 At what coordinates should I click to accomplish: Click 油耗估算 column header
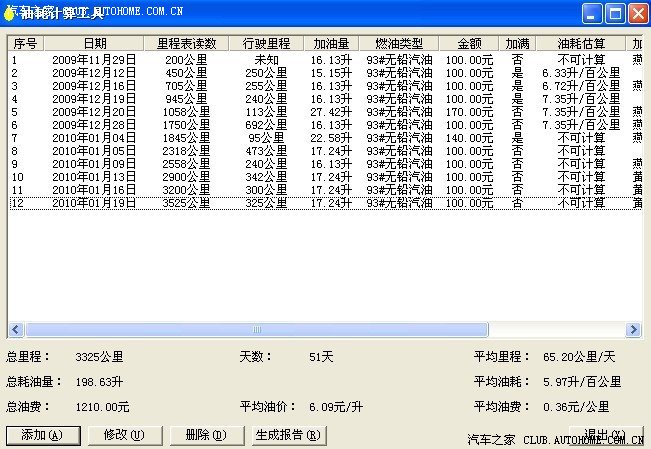[x=581, y=43]
